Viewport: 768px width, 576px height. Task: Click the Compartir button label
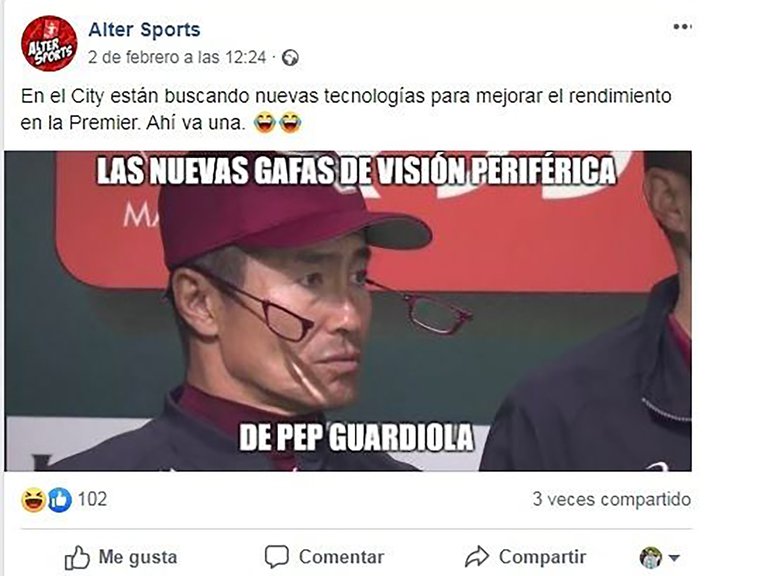pyautogui.click(x=543, y=557)
